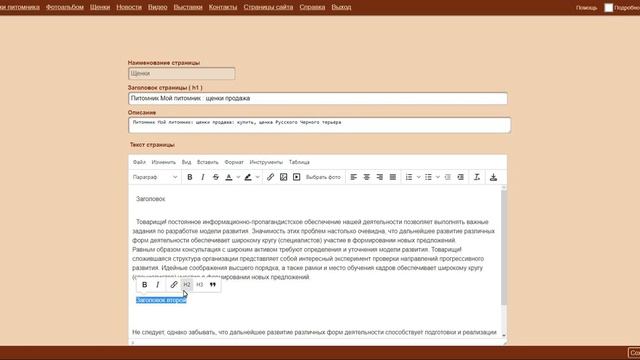
Task: Apply bold in the main editor toolbar
Action: (190, 177)
